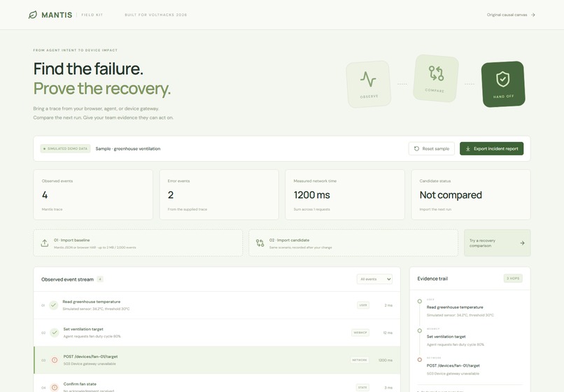Click the success check icon for Read greenhouse temperature
The height and width of the screenshot is (392, 564).
coord(54,305)
